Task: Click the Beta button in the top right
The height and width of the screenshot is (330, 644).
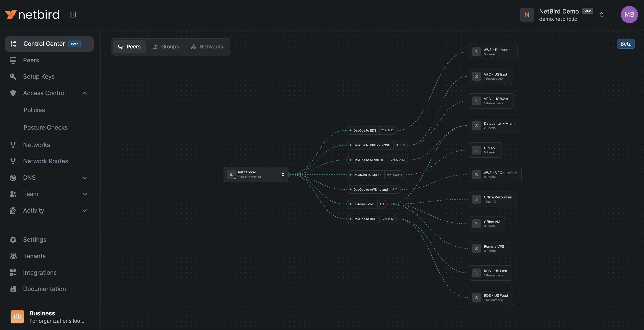Action: click(x=626, y=43)
